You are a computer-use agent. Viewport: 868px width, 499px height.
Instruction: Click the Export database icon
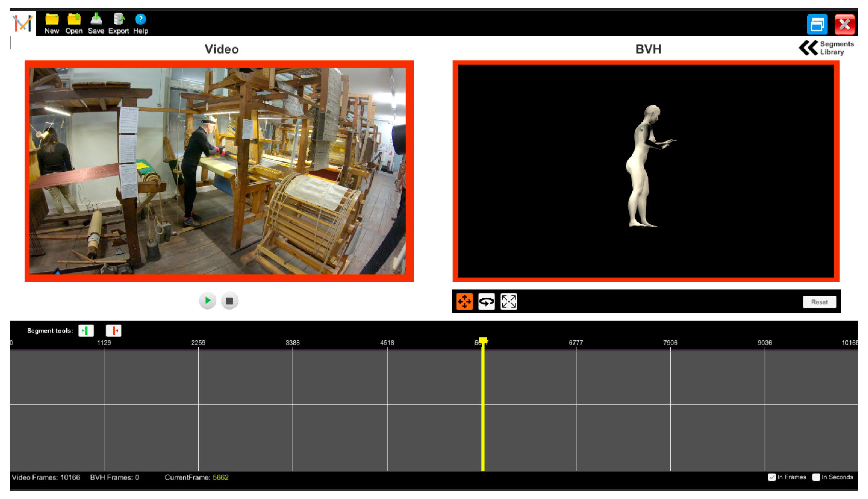point(119,20)
